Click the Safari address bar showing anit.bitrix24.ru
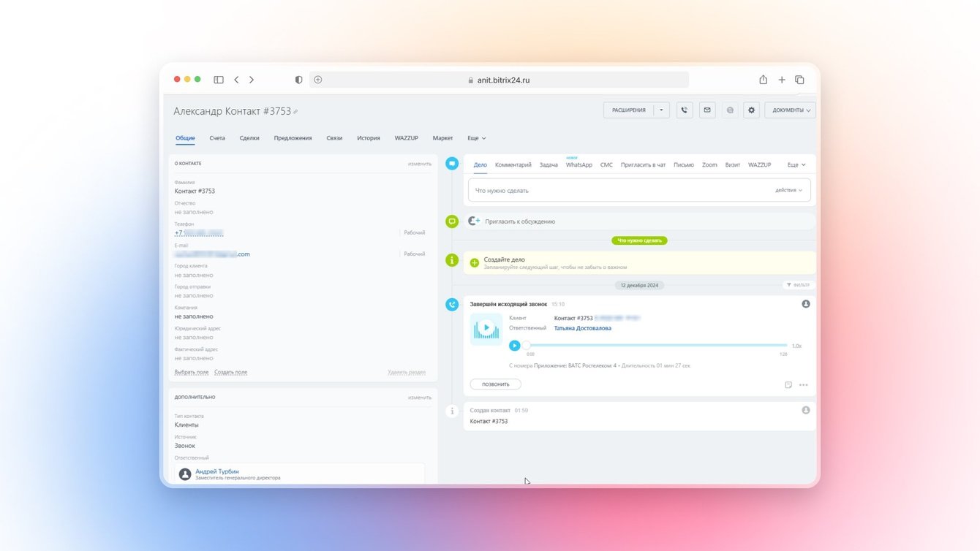This screenshot has height=551, width=980. point(500,80)
